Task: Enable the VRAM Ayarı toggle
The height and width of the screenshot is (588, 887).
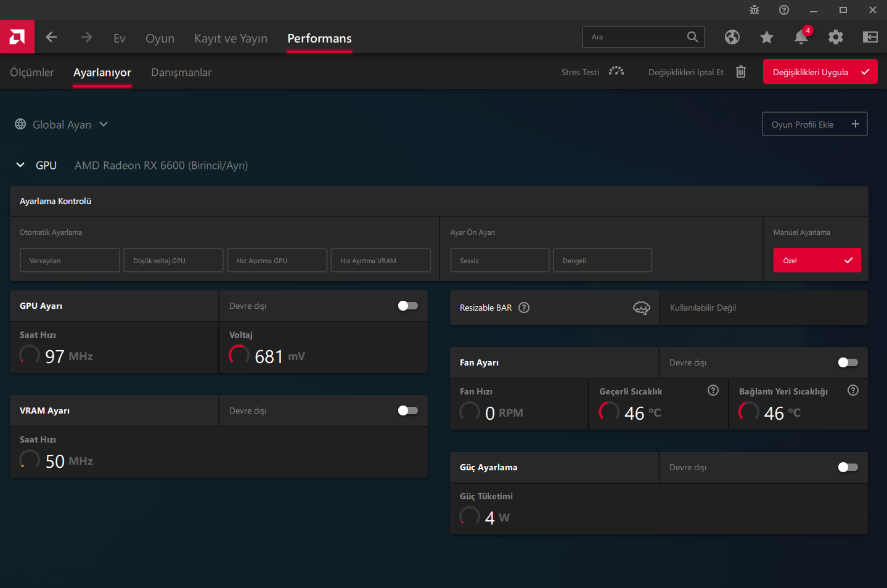Action: [407, 410]
